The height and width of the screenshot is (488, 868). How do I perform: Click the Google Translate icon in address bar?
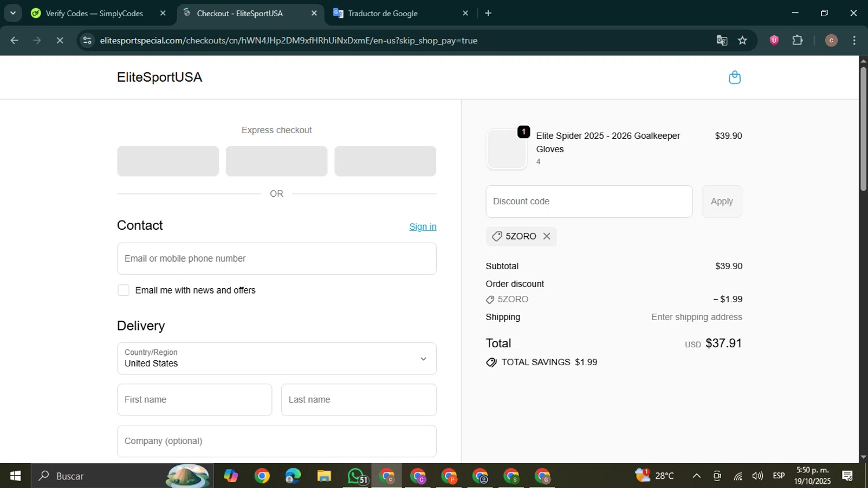(x=722, y=41)
